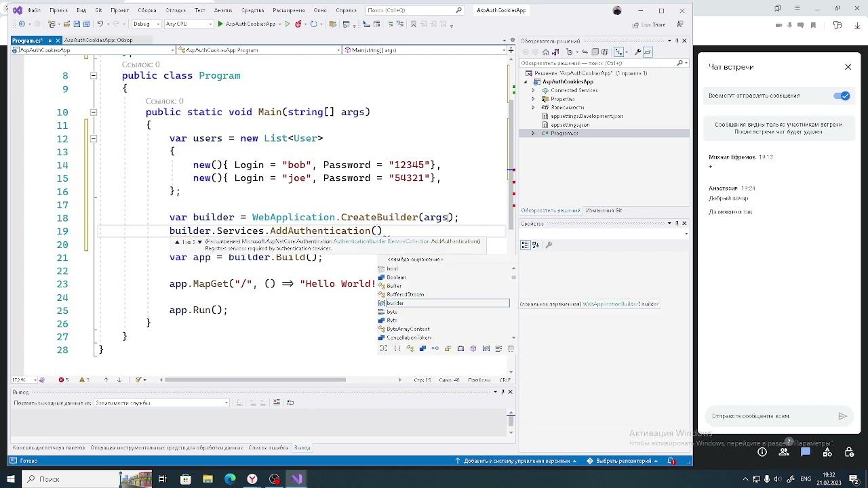This screenshot has height=488, width=868.
Task: Click the Live Share button
Action: [649, 24]
